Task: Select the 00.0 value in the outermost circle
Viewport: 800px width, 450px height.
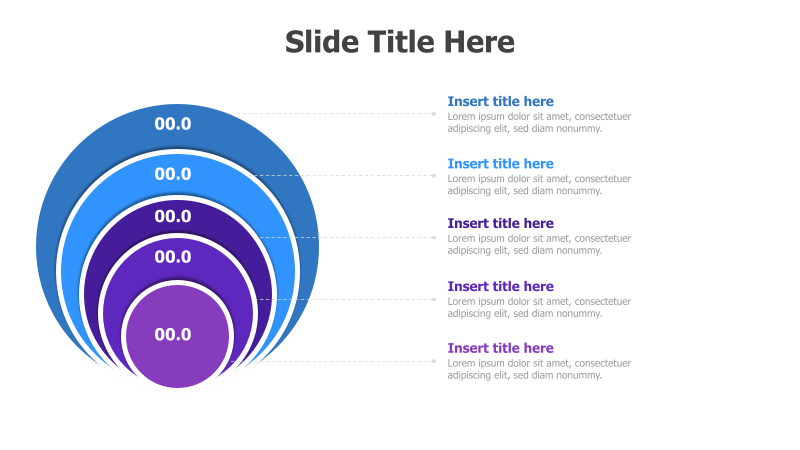Action: (173, 124)
